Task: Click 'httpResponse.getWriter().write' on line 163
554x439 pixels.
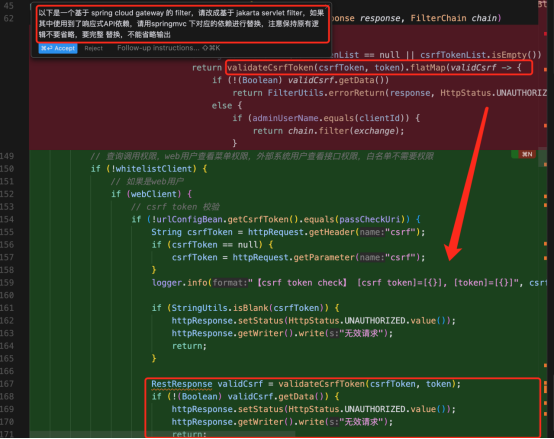Action: 248,333
